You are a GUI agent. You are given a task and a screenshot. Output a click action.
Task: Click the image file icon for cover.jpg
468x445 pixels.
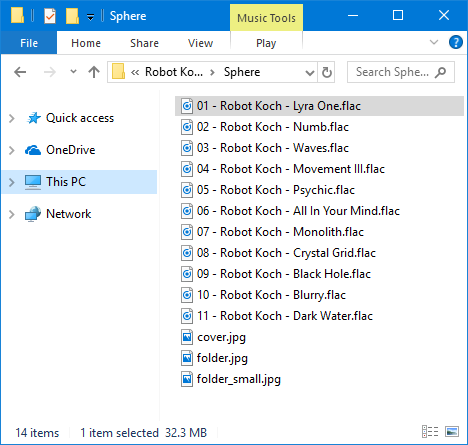(187, 337)
